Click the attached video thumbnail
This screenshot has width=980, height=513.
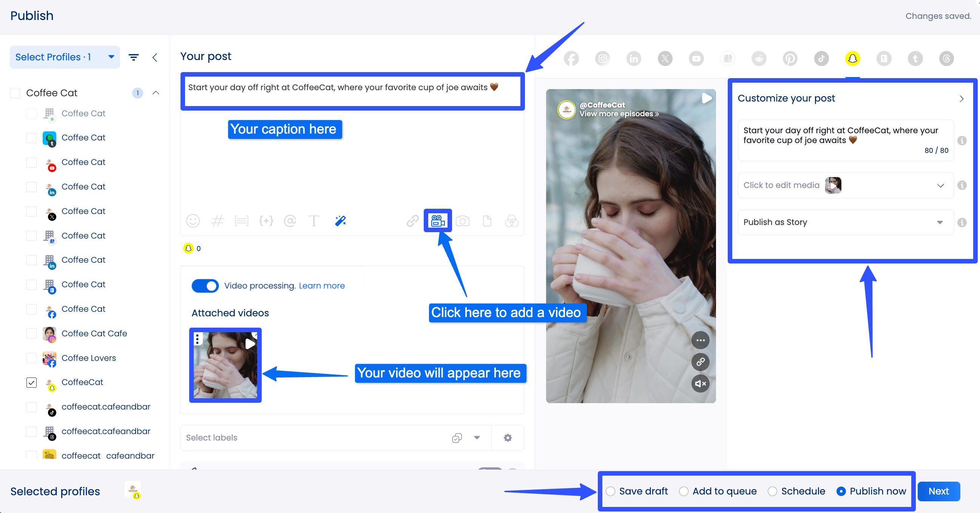(x=225, y=365)
